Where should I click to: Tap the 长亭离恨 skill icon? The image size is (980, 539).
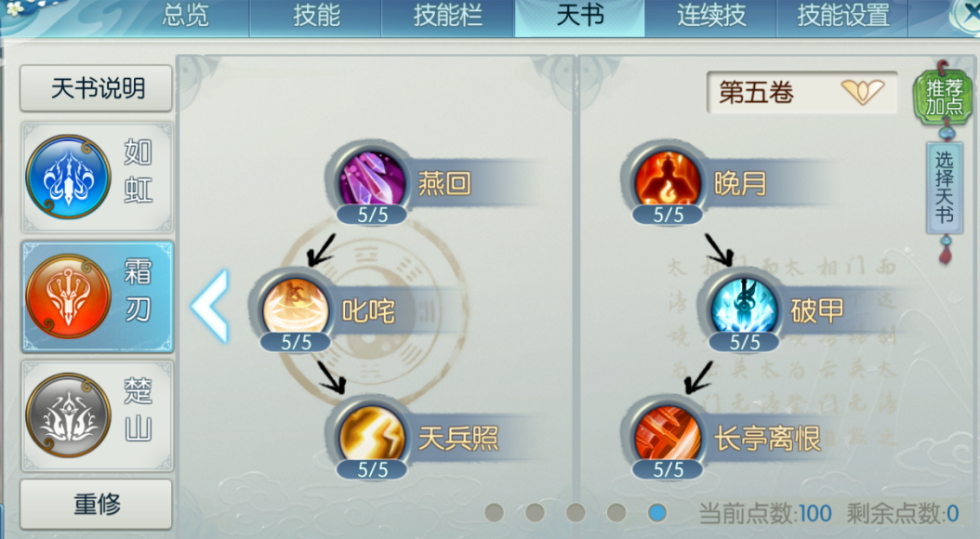click(667, 436)
